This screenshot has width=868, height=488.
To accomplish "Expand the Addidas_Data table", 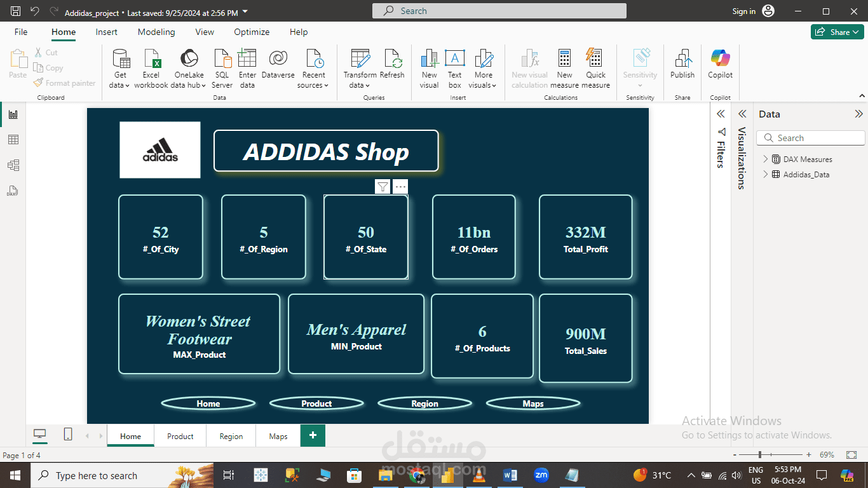I will (765, 175).
